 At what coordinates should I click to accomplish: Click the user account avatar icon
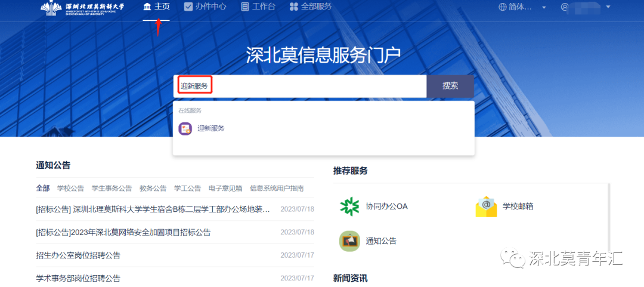coord(565,7)
